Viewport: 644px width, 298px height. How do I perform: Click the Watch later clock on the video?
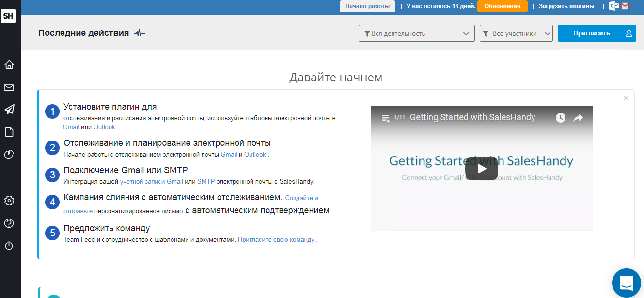click(x=561, y=118)
